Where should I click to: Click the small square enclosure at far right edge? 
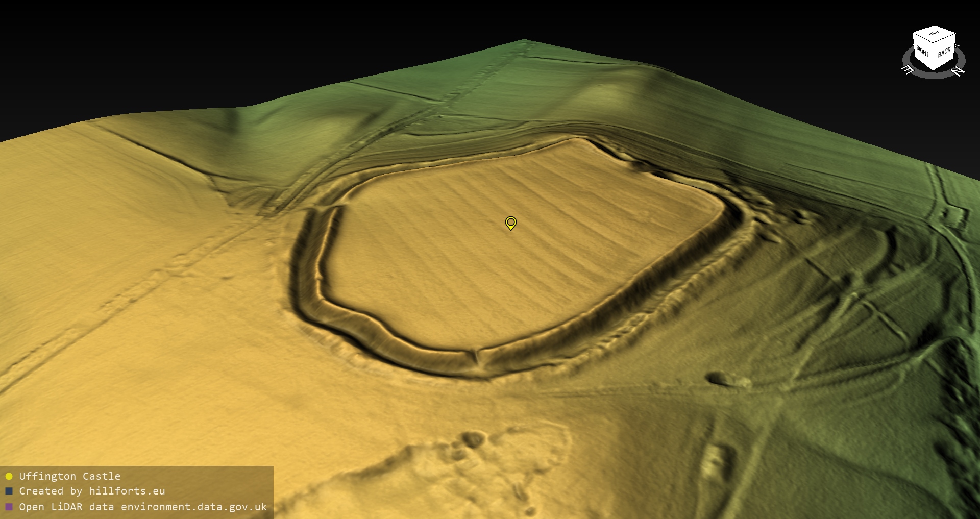tap(953, 216)
